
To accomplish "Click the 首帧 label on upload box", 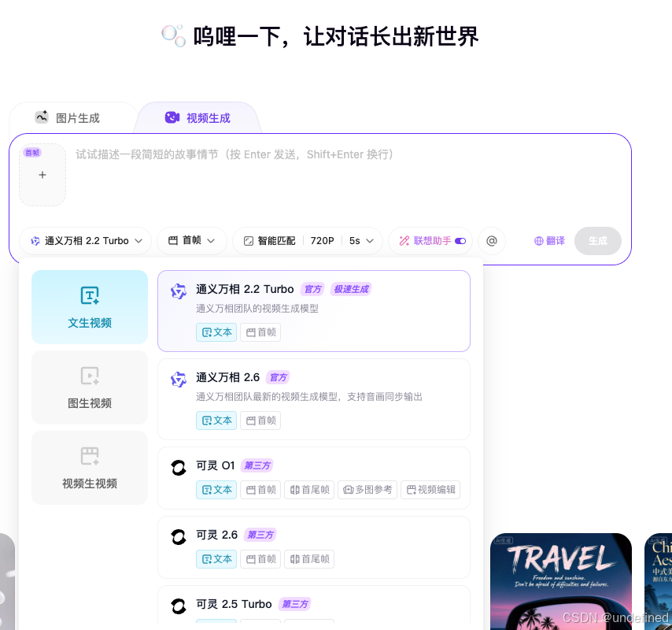I will coord(32,153).
